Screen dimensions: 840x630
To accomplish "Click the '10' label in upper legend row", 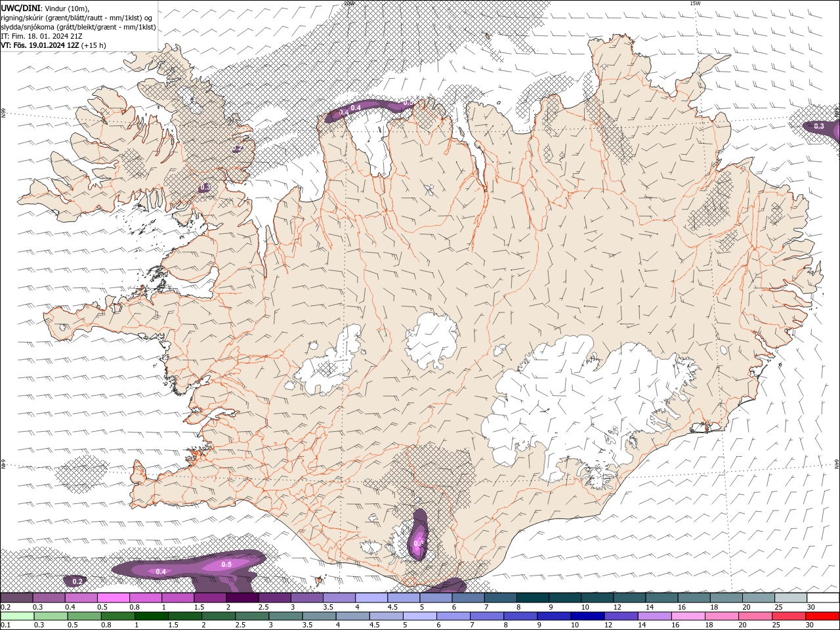I will (x=585, y=607).
